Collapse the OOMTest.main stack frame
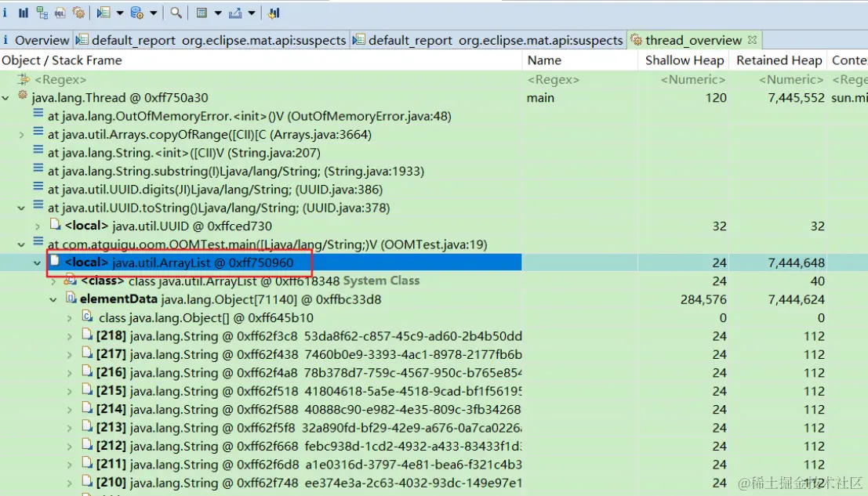Image resolution: width=868 pixels, height=496 pixels. (x=22, y=245)
